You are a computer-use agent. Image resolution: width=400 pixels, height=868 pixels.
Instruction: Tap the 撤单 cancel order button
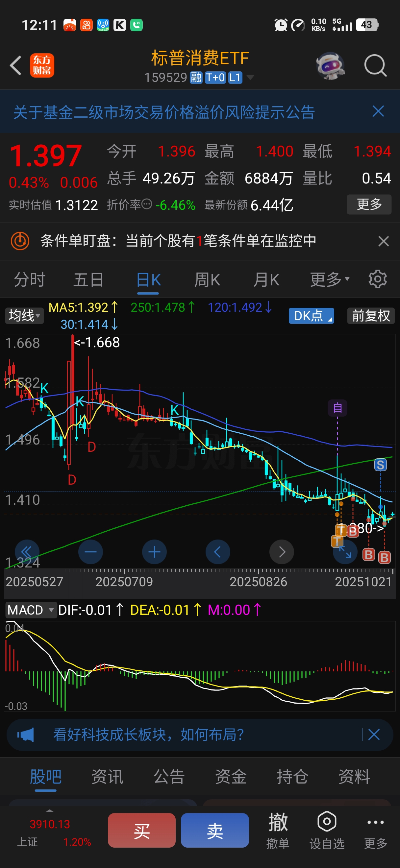tap(278, 831)
